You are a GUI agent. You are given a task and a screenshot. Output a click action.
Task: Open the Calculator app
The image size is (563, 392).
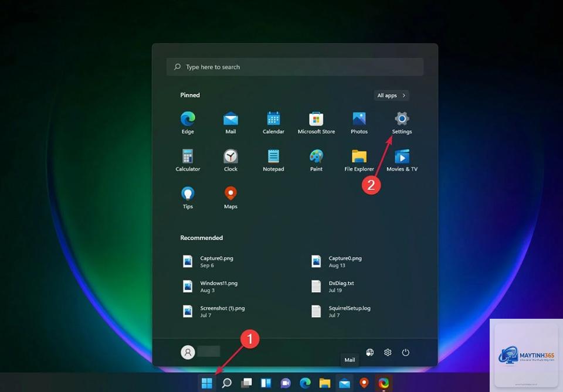188,161
